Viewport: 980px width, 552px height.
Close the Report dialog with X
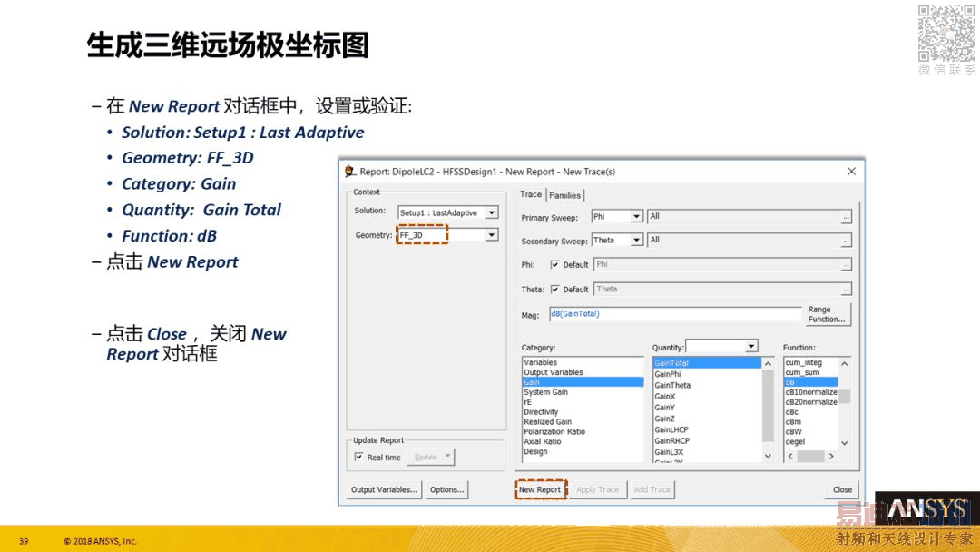[x=851, y=172]
